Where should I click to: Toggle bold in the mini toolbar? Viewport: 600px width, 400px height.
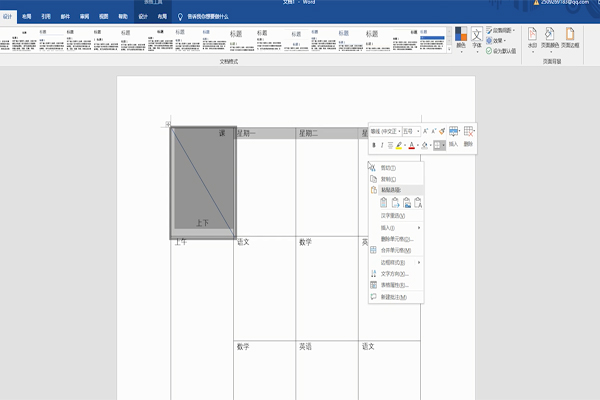tap(374, 145)
